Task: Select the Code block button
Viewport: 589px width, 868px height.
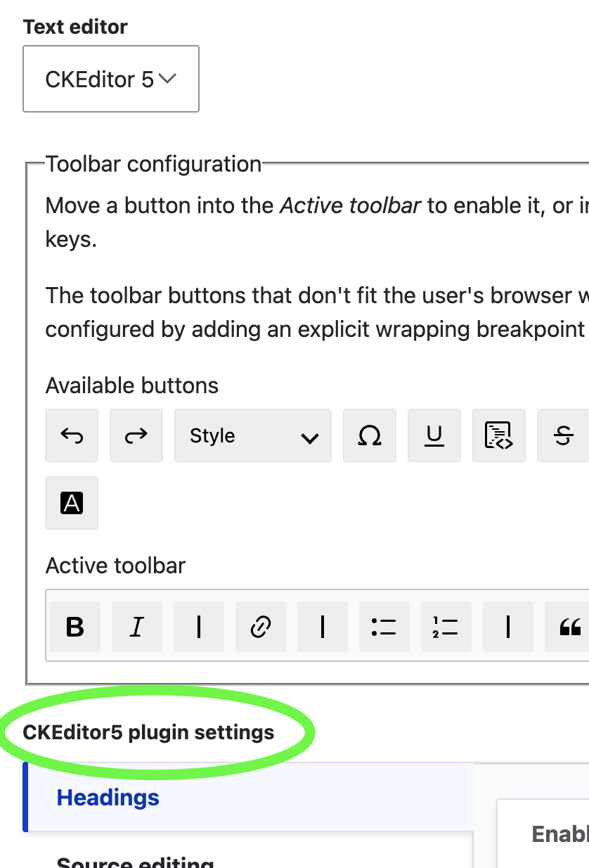Action: 499,435
